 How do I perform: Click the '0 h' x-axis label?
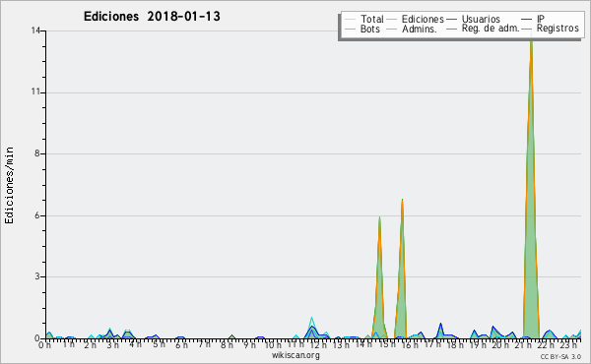click(45, 344)
